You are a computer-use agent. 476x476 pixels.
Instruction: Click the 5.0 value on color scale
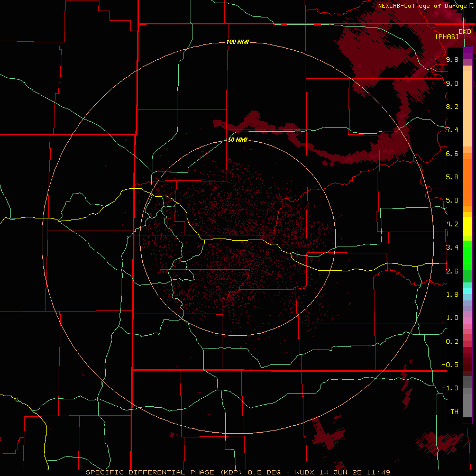[452, 200]
